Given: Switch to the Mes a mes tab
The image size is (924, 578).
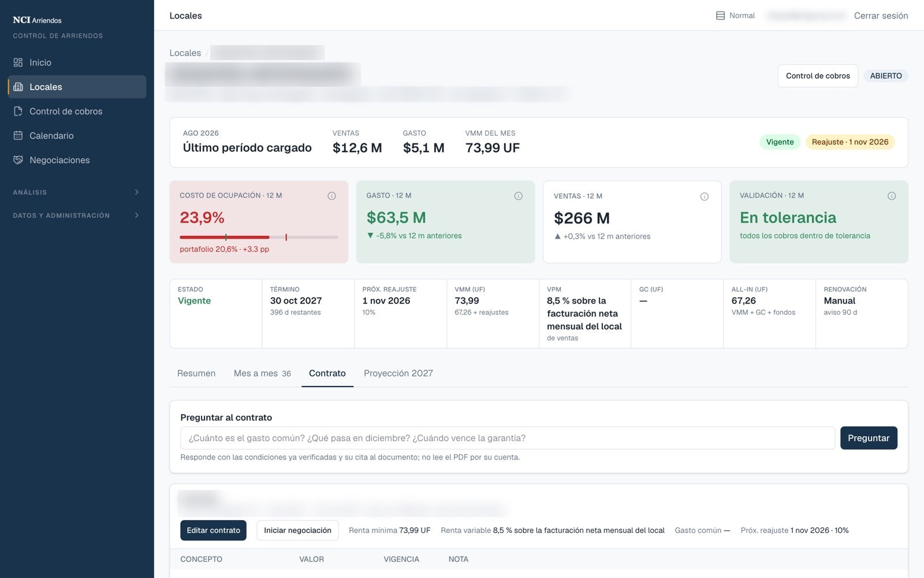Looking at the screenshot, I should point(262,373).
